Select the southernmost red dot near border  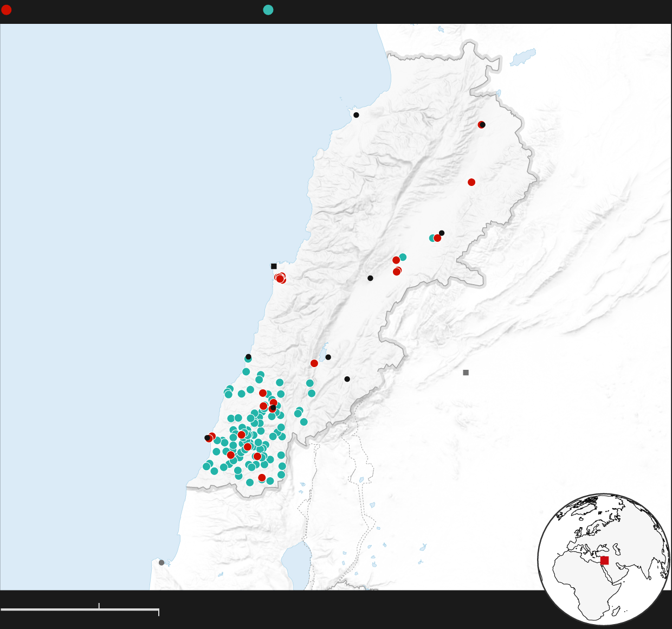pyautogui.click(x=262, y=478)
